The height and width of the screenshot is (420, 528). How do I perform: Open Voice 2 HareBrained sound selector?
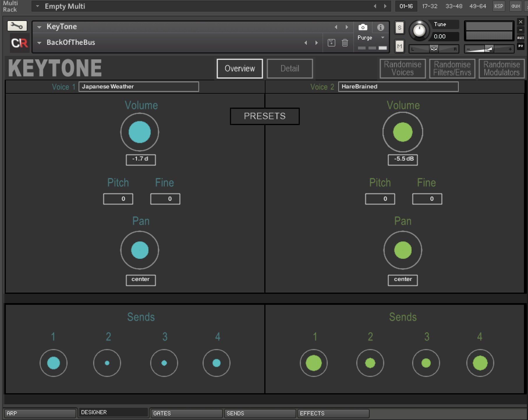coord(398,87)
